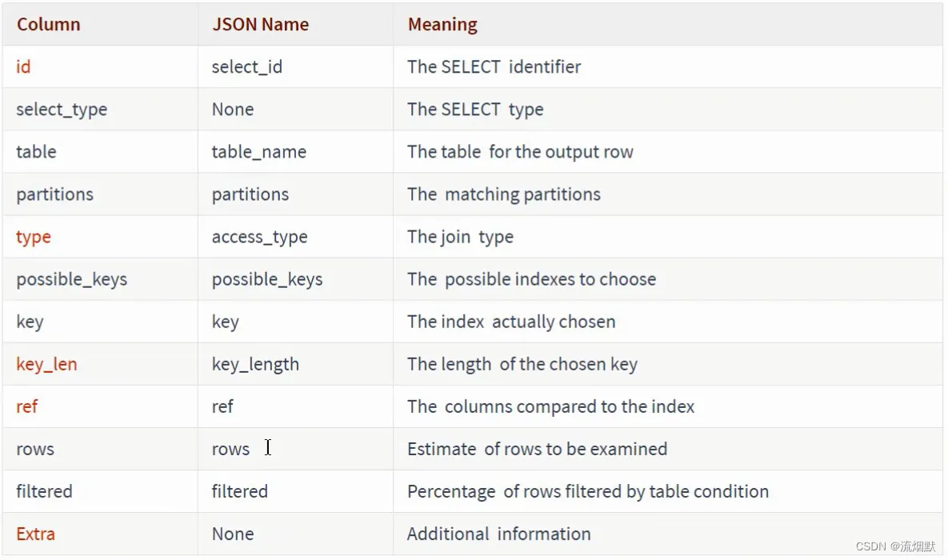Click the 'JSON Name' table header

pyautogui.click(x=260, y=25)
